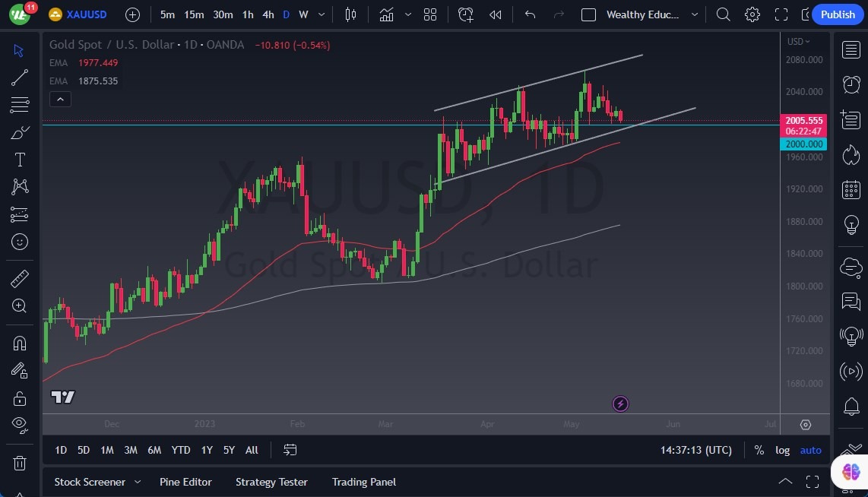This screenshot has width=868, height=497.
Task: Toggle lock all drawing tools
Action: tap(19, 398)
